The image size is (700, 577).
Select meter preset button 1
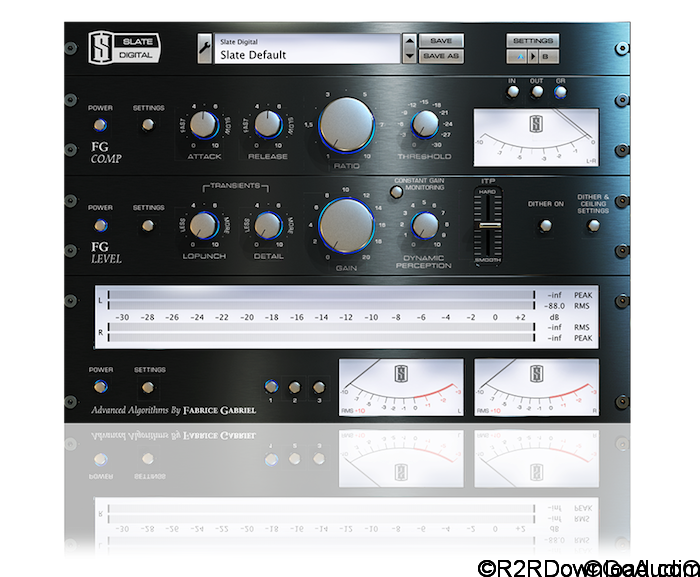(271, 387)
